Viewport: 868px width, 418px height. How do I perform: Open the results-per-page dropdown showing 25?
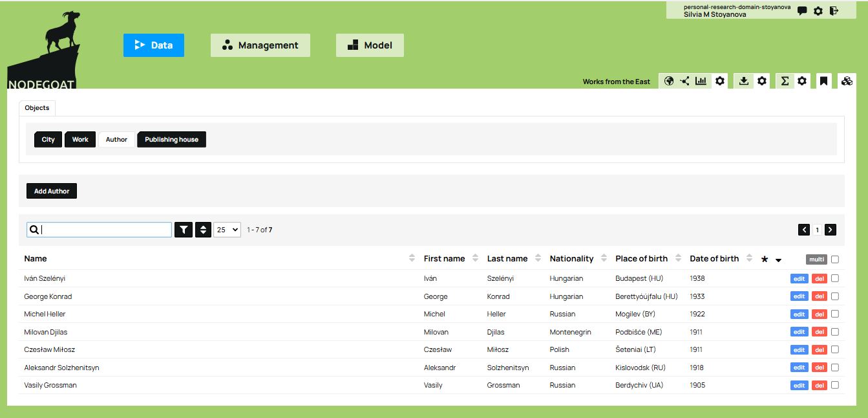(x=227, y=230)
